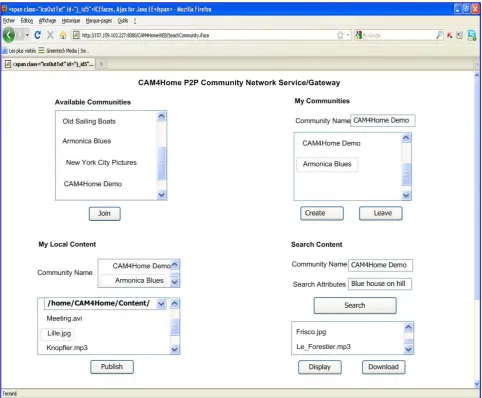This screenshot has height=398, width=482.
Task: Expand the /home/CAM4Home/Content/ path dropdown
Action: coord(161,304)
